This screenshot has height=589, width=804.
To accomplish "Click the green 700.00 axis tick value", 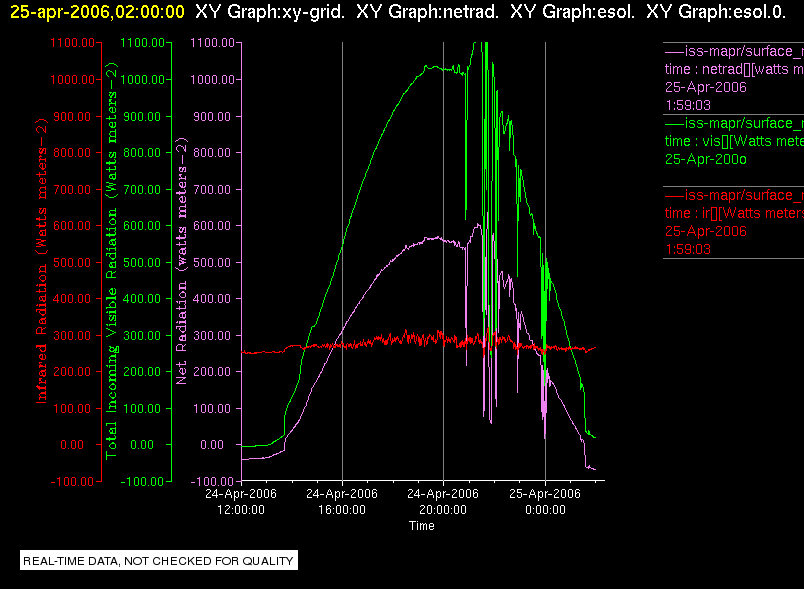I will [142, 189].
